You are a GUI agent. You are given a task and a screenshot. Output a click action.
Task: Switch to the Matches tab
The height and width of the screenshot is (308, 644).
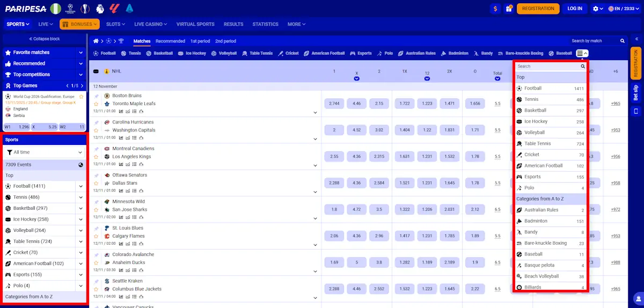click(x=142, y=41)
